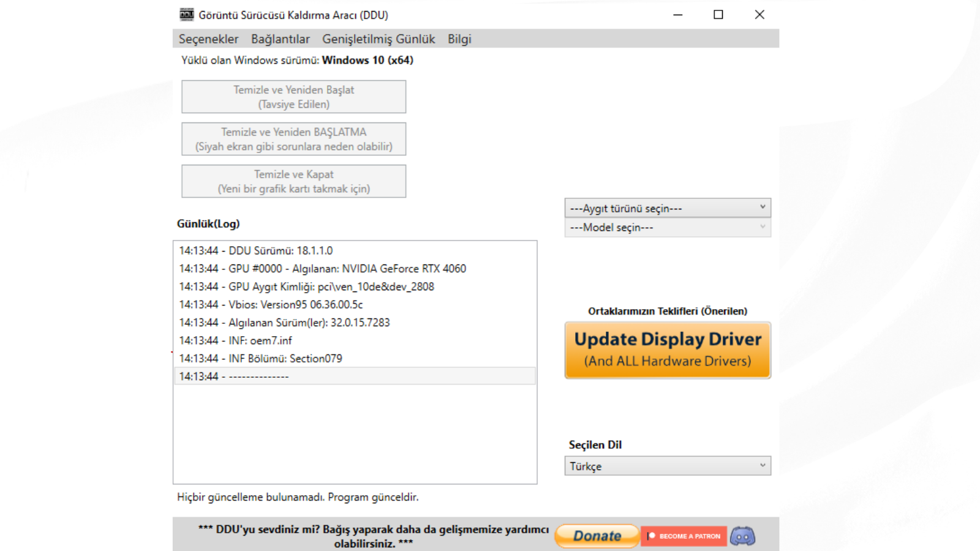Expand the Model seçin dropdown
This screenshot has width=980, height=551.
(x=667, y=228)
